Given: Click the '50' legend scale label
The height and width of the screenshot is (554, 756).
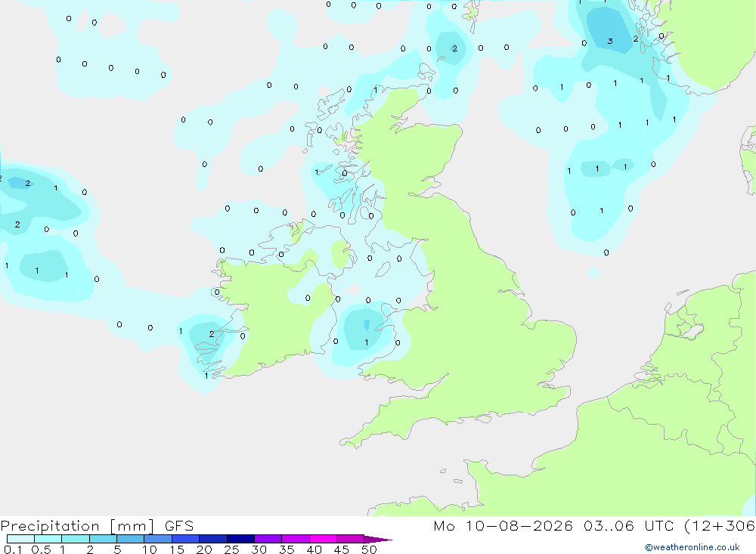Looking at the screenshot, I should [x=369, y=549].
